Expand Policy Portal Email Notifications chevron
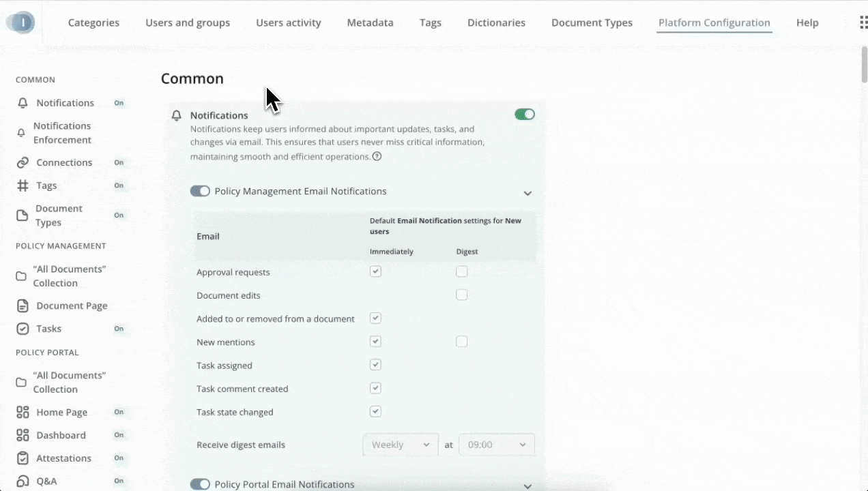Screen dimensions: 868x491 pyautogui.click(x=527, y=486)
